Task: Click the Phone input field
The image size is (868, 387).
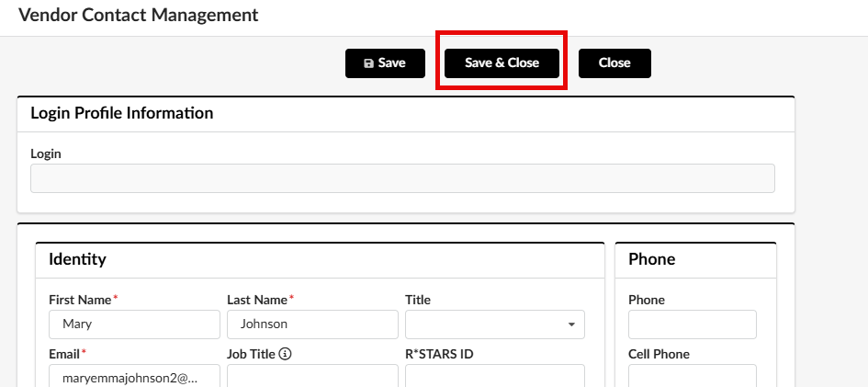Action: pos(693,324)
